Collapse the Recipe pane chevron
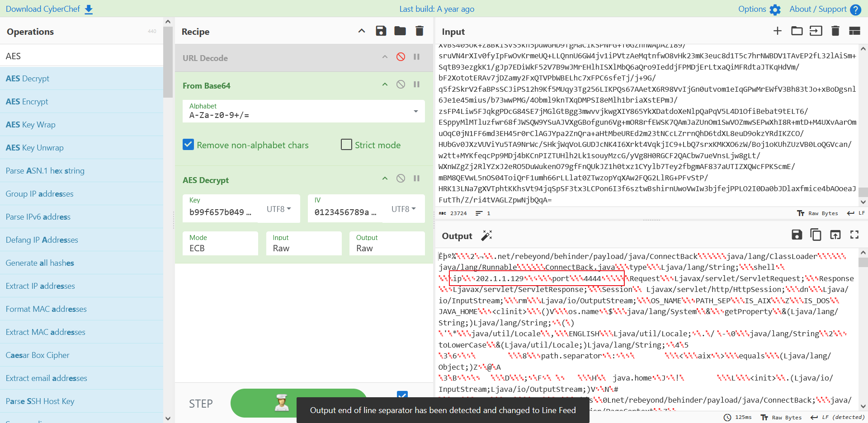 pos(362,31)
